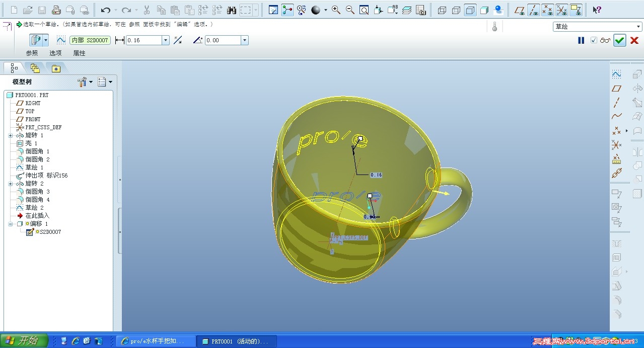Toggle the feature preview glasses icon
Screen dimensions: 644x348
pyautogui.click(x=605, y=40)
